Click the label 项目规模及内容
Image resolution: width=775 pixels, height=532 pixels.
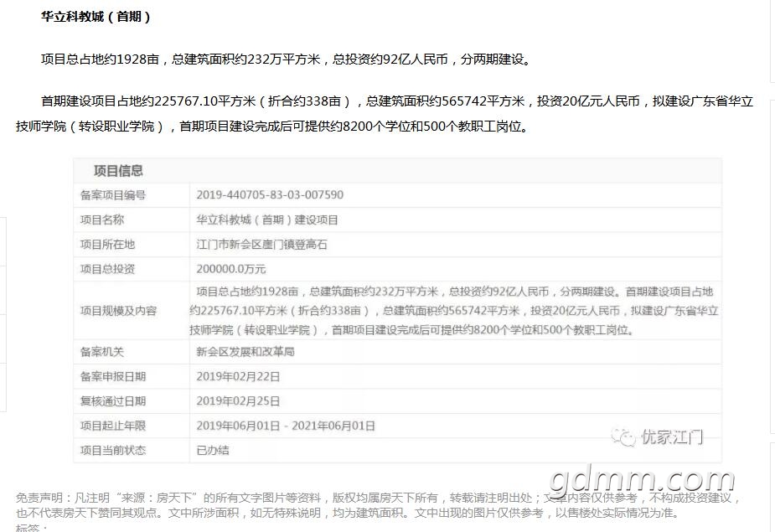click(x=119, y=311)
